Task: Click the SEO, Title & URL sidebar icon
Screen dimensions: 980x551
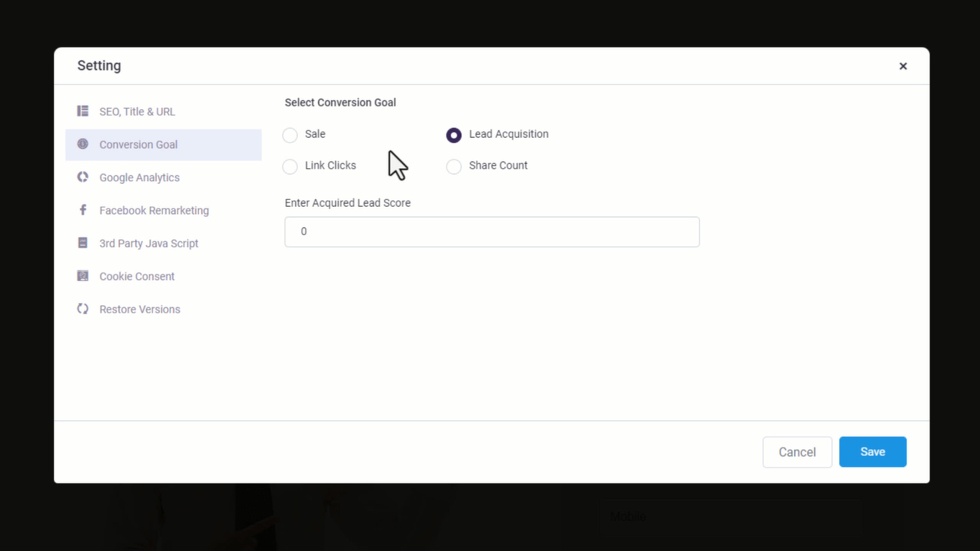Action: 83,111
